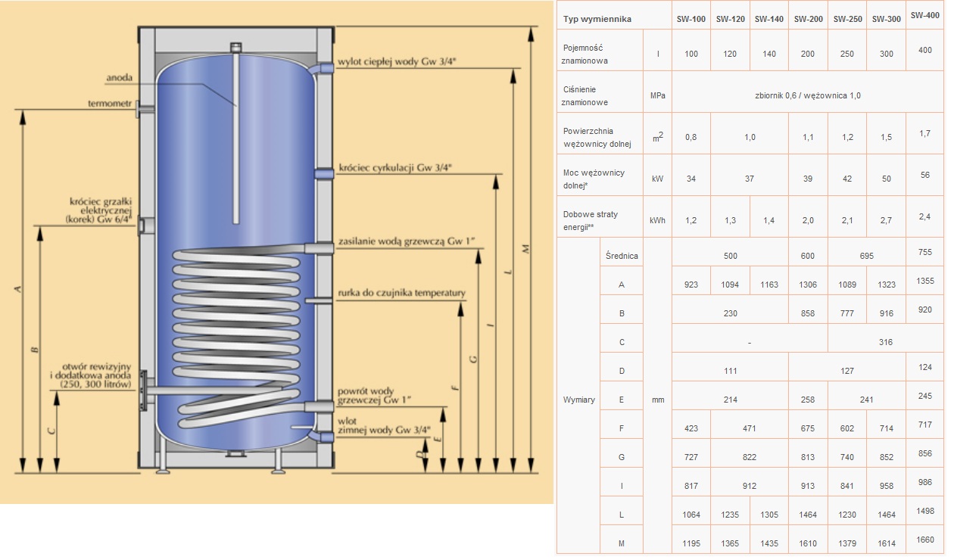Screen dimensions: 954x560
Task: Select coil surface value 0,8
Action: coord(691,137)
